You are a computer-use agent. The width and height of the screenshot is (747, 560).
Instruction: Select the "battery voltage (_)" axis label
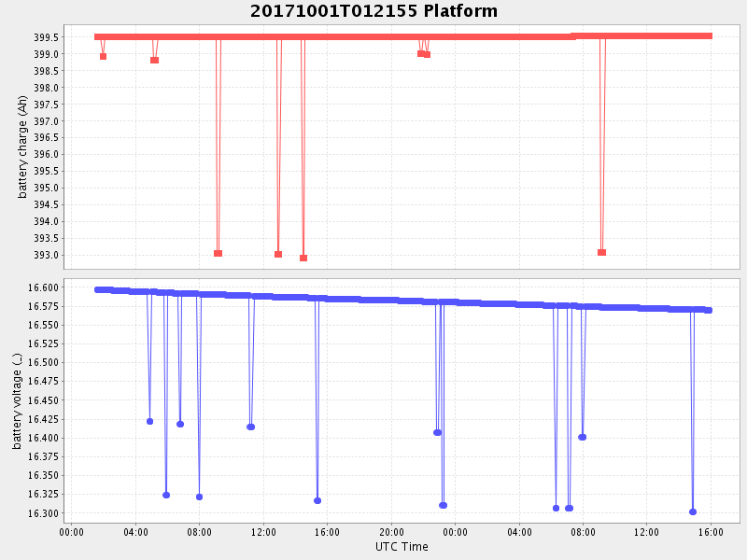17,399
